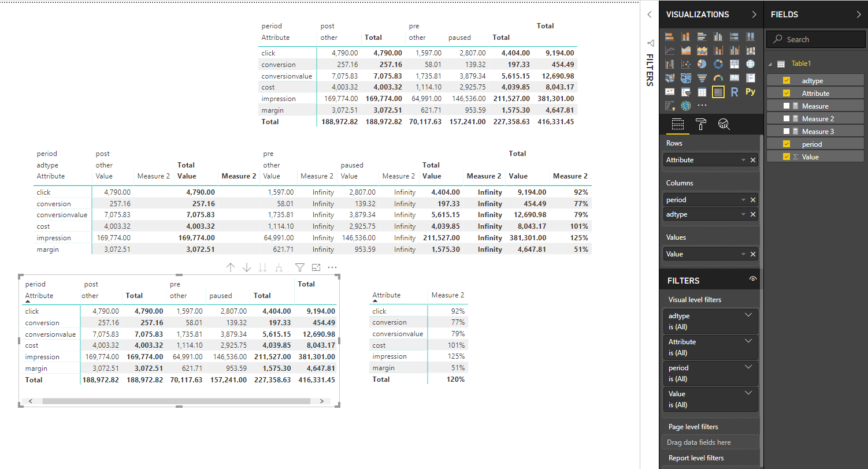Screen dimensions: 868x469
Task: Expand the period visual level filter
Action: [x=749, y=367]
